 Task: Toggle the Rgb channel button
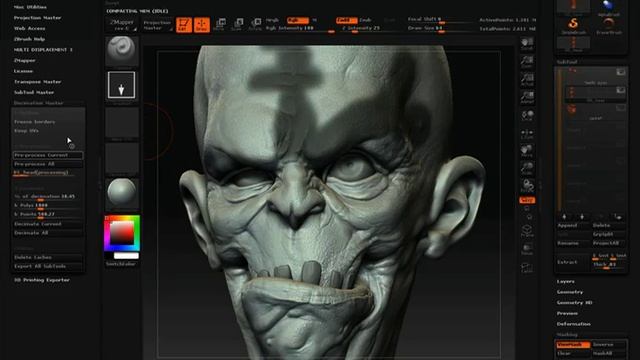point(298,20)
